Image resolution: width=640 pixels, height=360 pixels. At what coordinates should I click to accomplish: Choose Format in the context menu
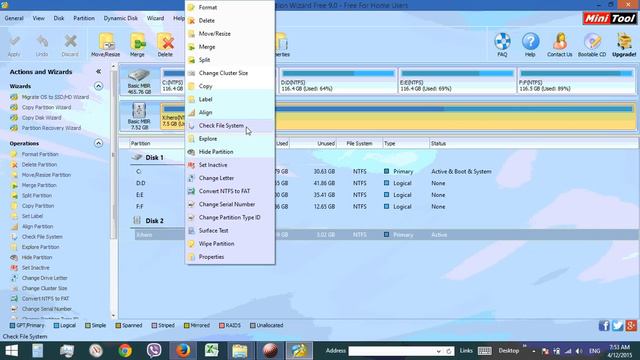coord(230,7)
